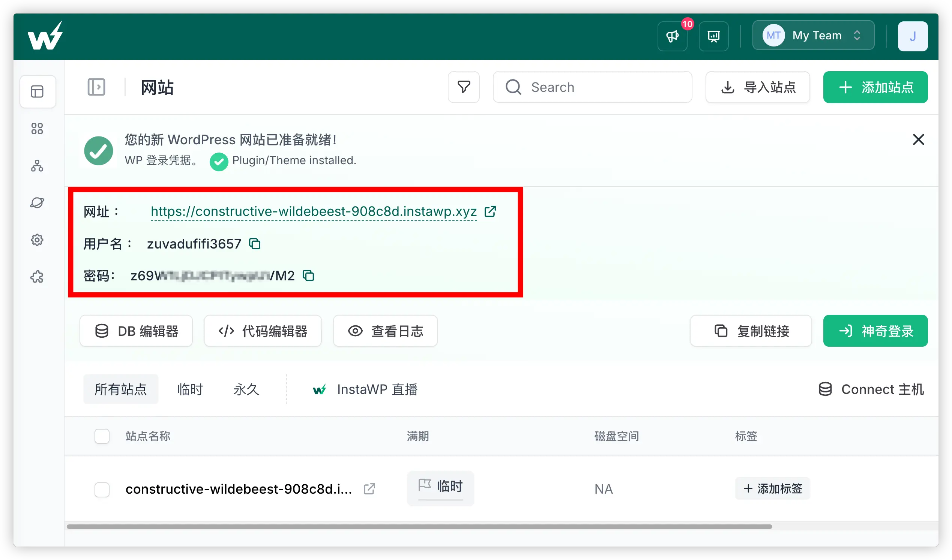Click the Search input field
This screenshot has width=952, height=560.
[x=592, y=87]
